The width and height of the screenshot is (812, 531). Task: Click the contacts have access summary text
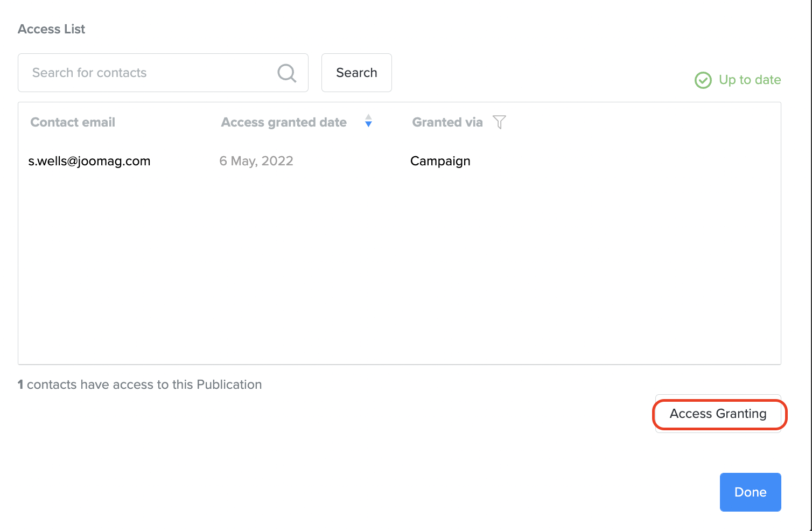[x=144, y=385]
